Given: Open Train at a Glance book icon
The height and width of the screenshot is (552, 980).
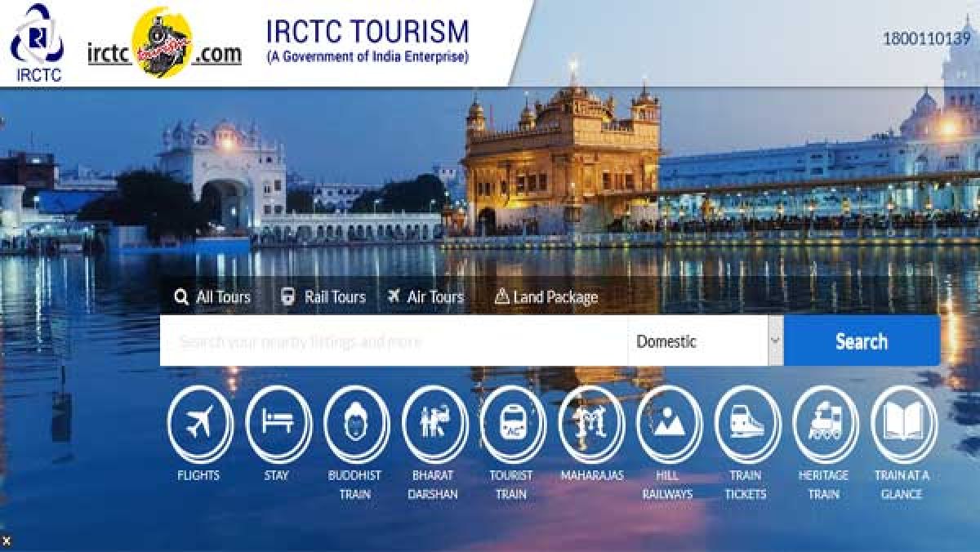Looking at the screenshot, I should [x=903, y=424].
